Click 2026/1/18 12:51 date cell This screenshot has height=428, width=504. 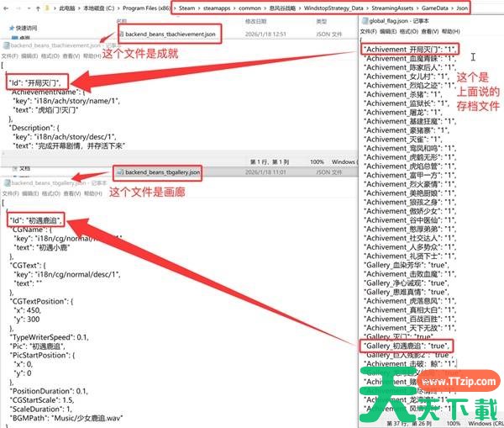265,34
